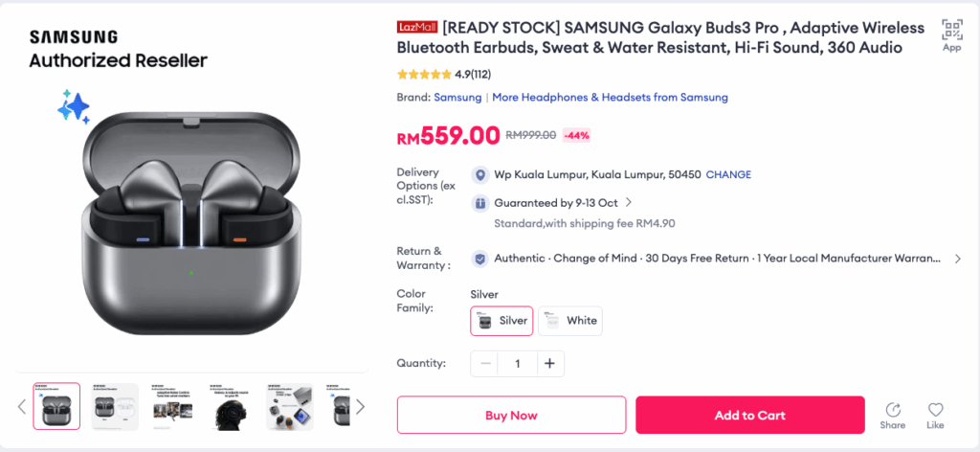Viewport: 980px width, 452px height.
Task: Open the Samsung brand link
Action: 457,97
